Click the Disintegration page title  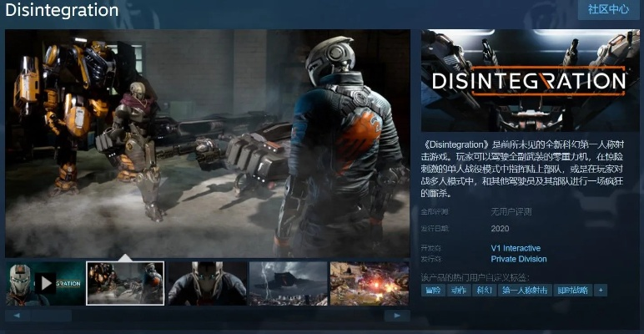click(60, 11)
